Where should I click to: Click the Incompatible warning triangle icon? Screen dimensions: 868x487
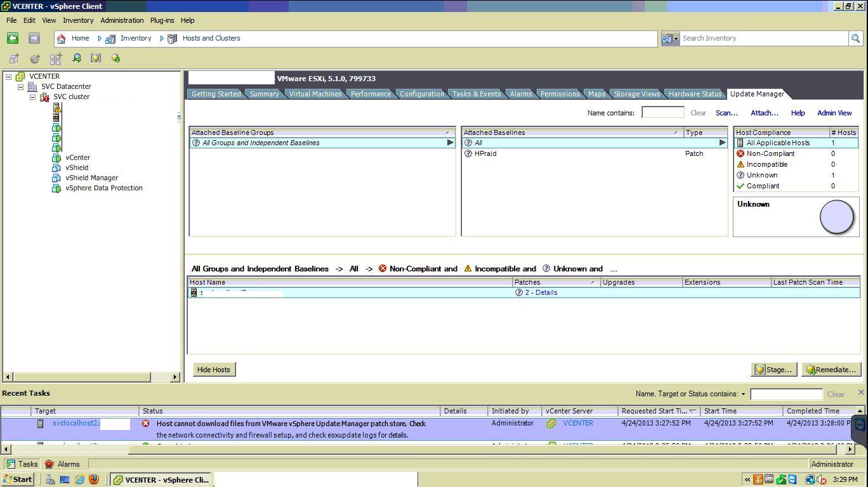tap(740, 164)
